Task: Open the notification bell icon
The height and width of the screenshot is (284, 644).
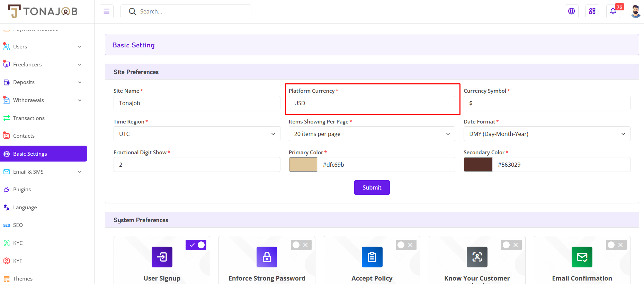Action: click(x=613, y=11)
